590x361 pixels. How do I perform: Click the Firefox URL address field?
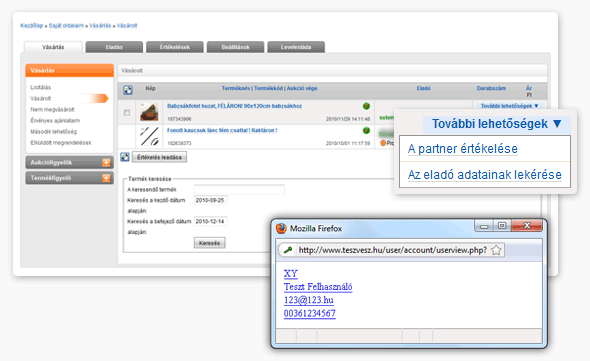(392, 250)
